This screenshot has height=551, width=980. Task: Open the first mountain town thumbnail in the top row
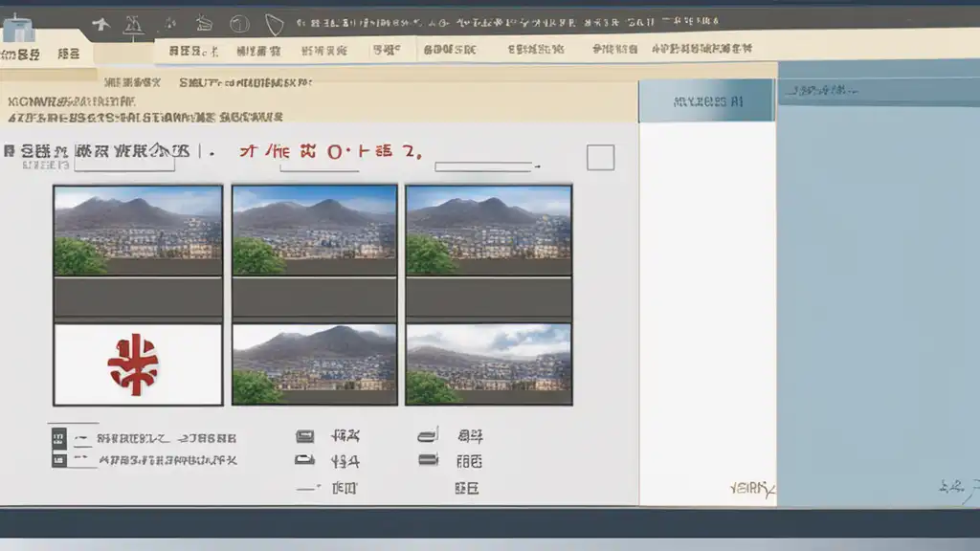click(138, 230)
